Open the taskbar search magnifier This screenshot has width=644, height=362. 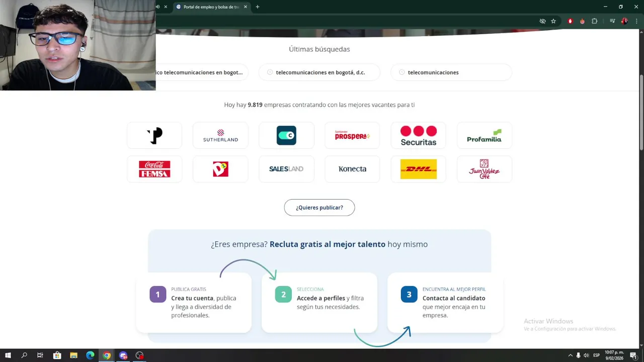point(24,355)
